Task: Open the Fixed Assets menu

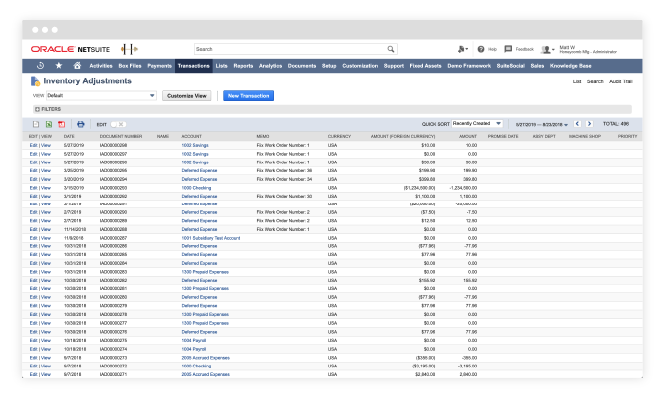Action: (x=425, y=66)
